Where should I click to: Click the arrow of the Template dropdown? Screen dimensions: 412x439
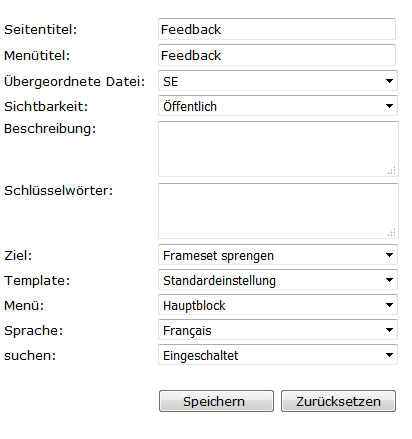[x=389, y=280]
